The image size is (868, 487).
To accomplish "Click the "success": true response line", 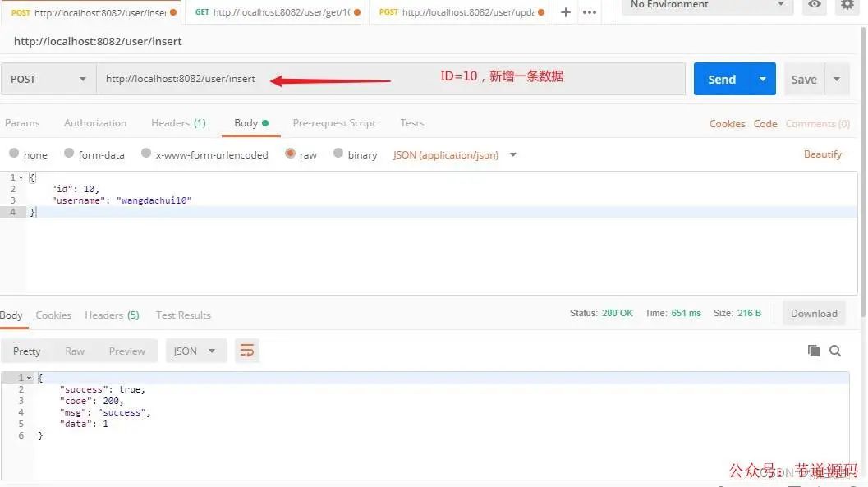I will click(x=103, y=389).
